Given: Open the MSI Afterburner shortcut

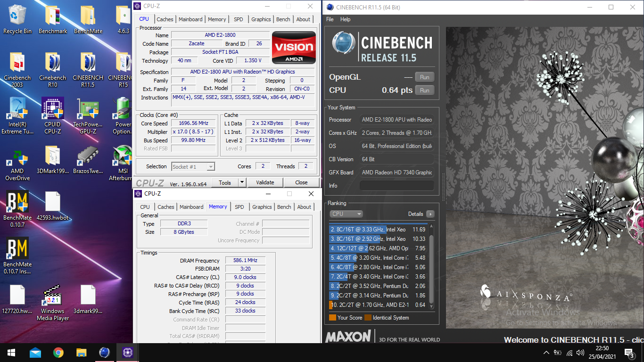Looking at the screenshot, I should point(123,163).
